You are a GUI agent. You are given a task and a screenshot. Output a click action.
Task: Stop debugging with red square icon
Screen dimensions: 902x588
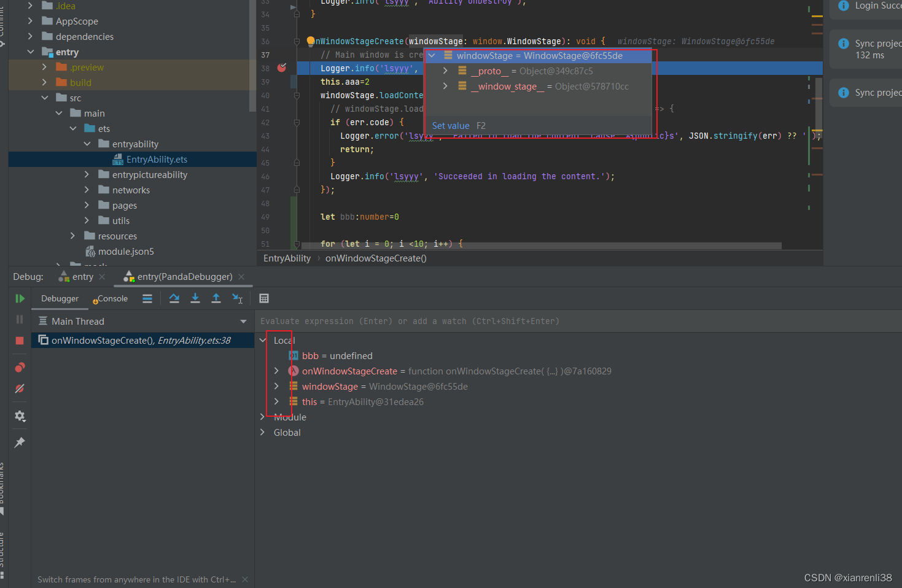click(x=20, y=340)
